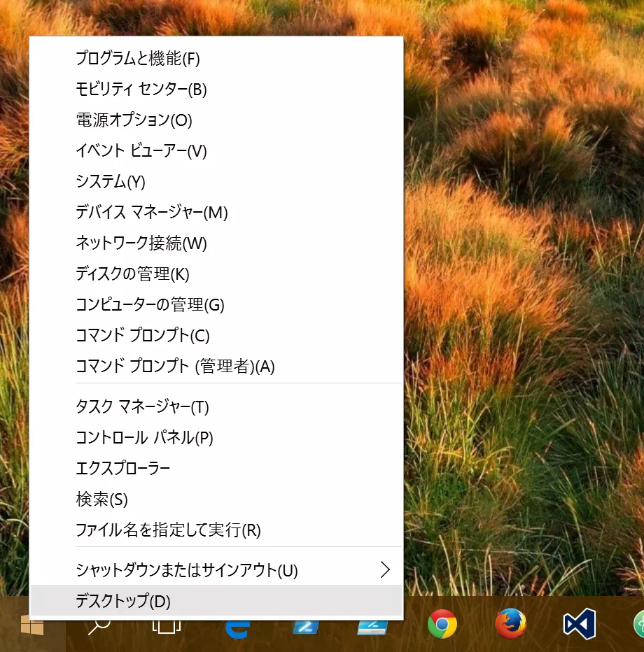The height and width of the screenshot is (652, 644).
Task: Select コントロール パネル(P)
Action: [x=144, y=438]
